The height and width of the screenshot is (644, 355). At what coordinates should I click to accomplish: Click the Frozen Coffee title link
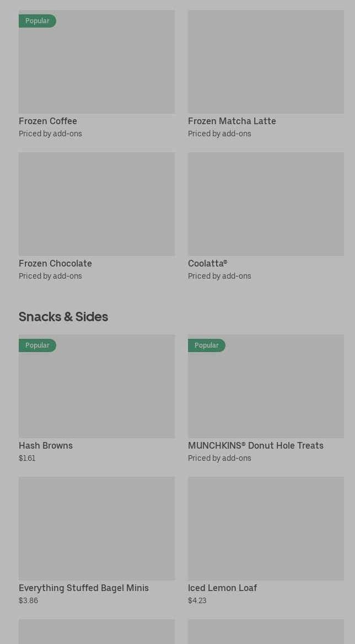click(48, 121)
